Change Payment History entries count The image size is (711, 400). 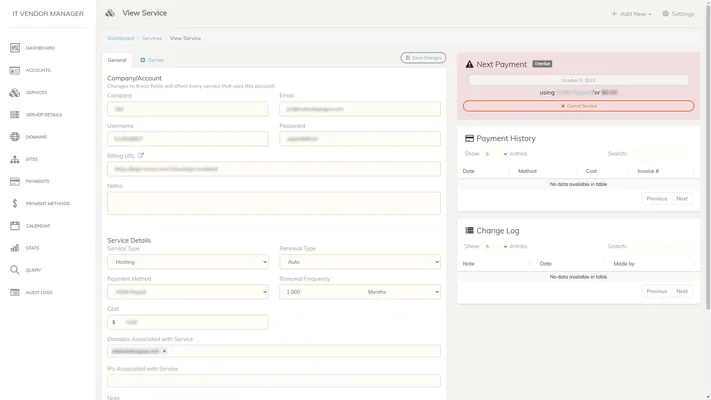click(495, 154)
